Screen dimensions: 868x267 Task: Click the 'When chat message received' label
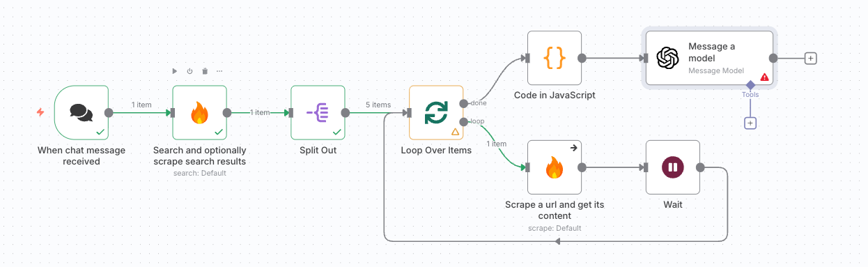[x=82, y=155]
